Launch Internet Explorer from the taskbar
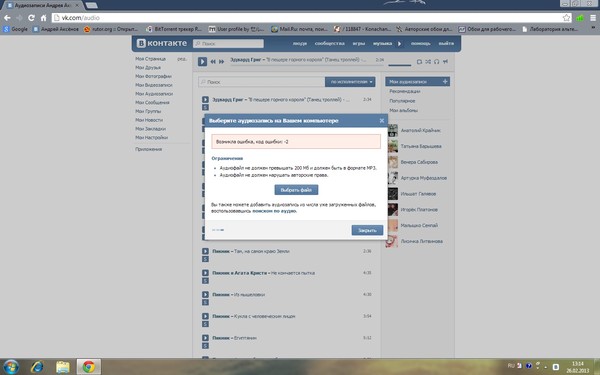 [37, 367]
